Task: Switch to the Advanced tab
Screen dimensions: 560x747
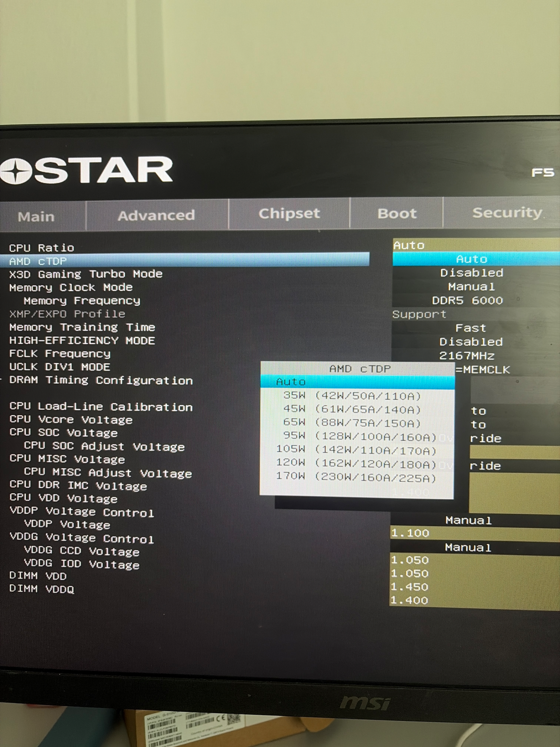Action: coord(156,215)
